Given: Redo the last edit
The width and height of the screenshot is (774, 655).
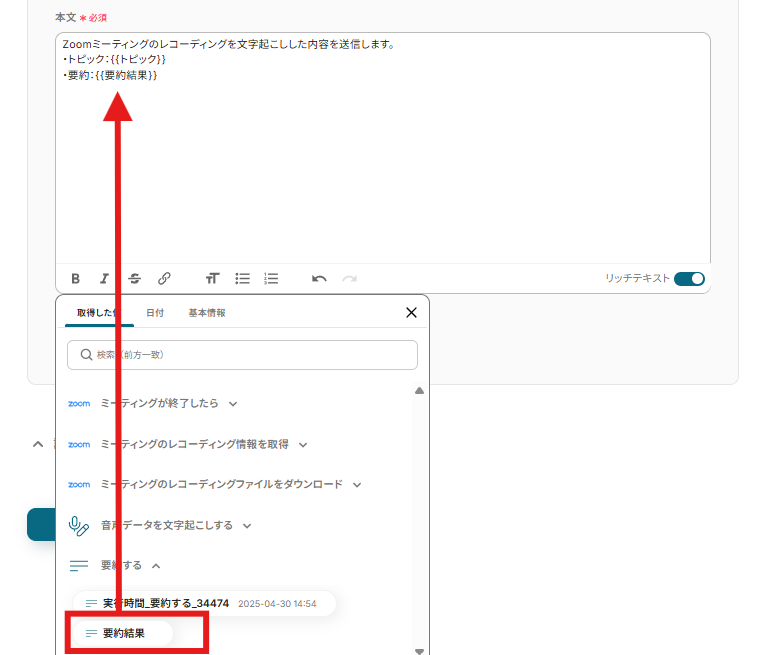Looking at the screenshot, I should [349, 279].
